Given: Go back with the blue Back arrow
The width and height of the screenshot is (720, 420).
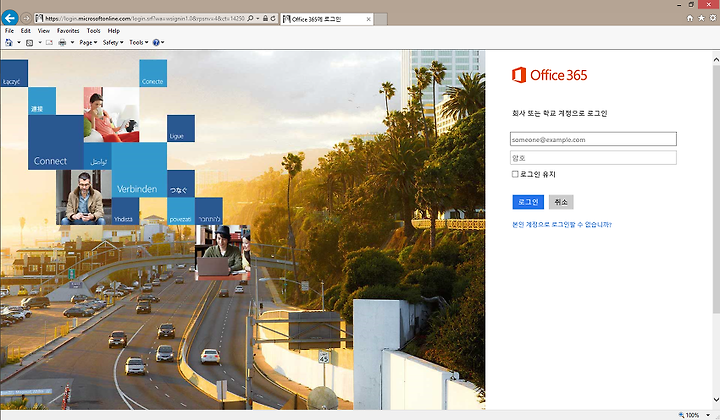Looking at the screenshot, I should [10, 18].
